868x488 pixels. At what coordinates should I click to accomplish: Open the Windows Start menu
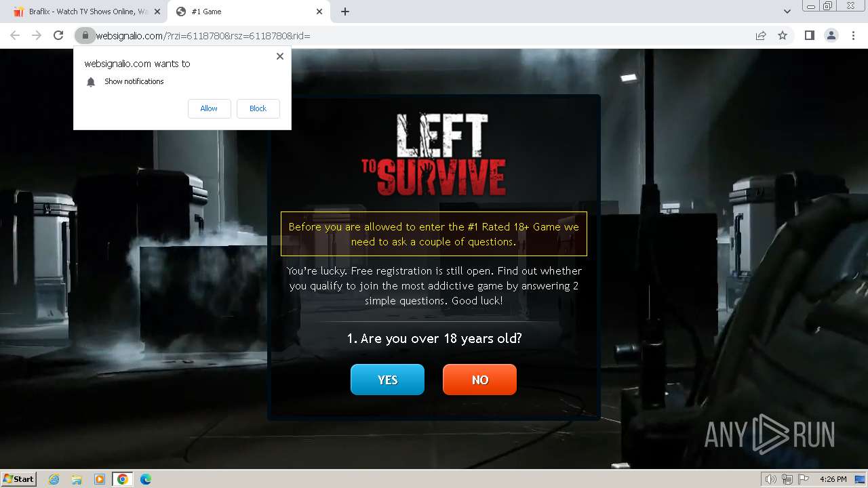click(19, 479)
